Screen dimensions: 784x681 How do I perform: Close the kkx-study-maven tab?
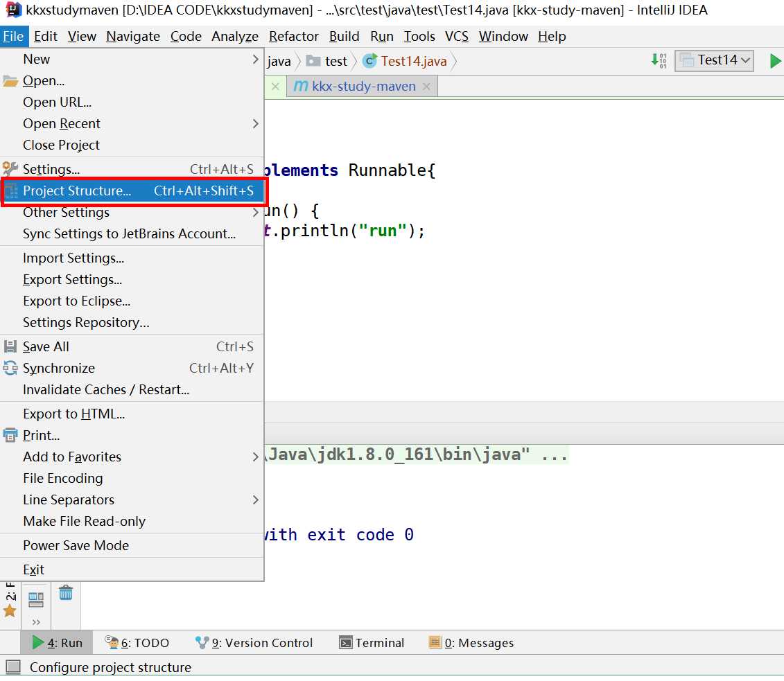point(426,87)
